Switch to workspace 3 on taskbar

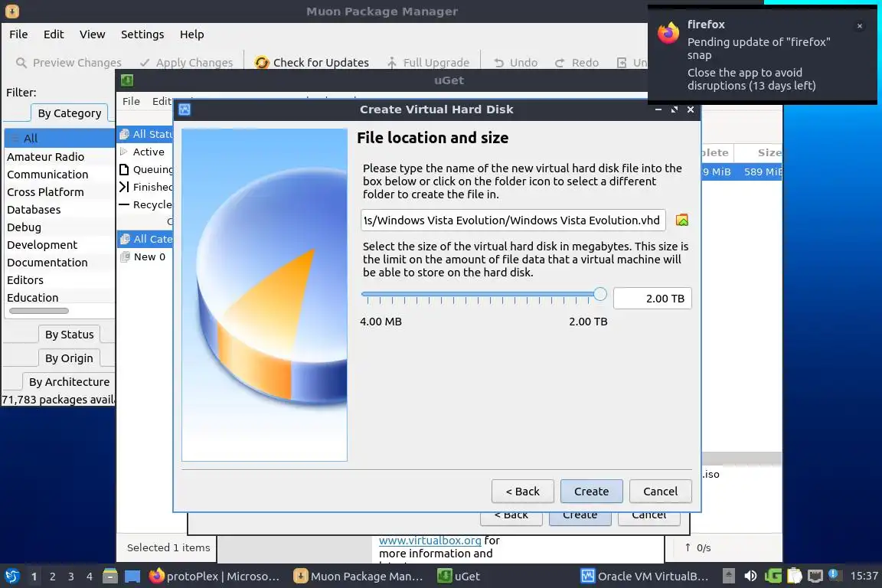point(71,577)
